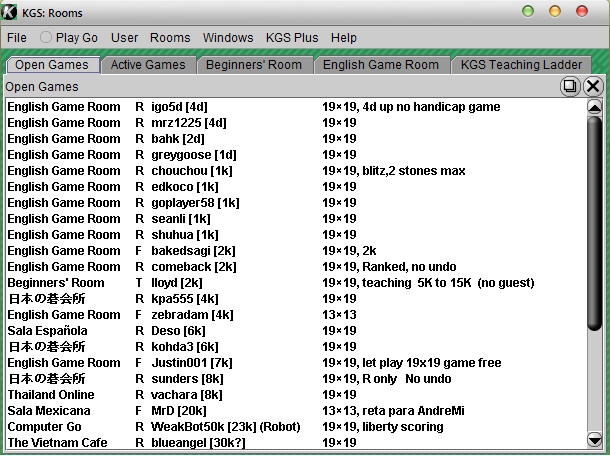610x456 pixels.
Task: Select the comeback [2k] ranked game
Action: (x=296, y=267)
